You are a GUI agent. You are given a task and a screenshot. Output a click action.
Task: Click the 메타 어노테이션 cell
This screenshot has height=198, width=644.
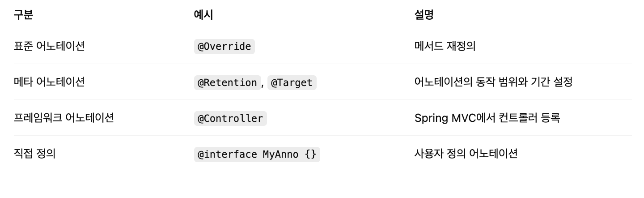pos(49,82)
